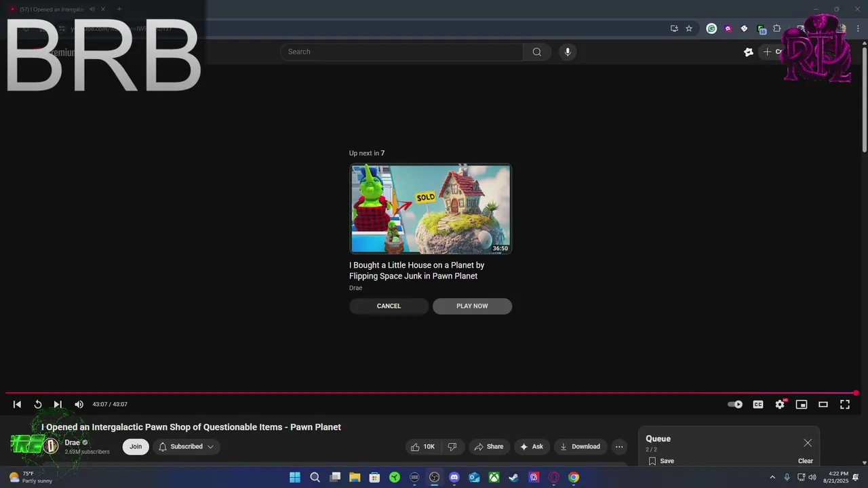Screen dimensions: 868x488
Task: Mute the player volume
Action: pos(79,405)
